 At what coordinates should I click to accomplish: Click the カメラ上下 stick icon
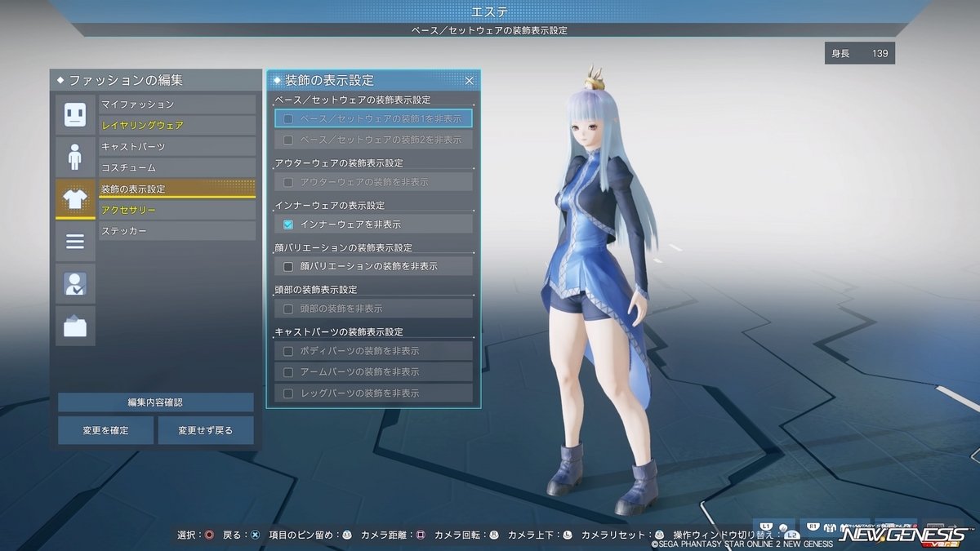(568, 535)
